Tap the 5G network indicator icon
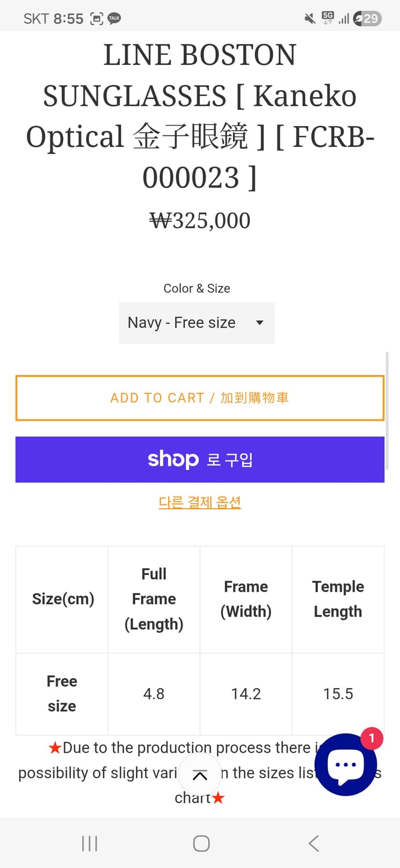The image size is (400, 868). click(328, 17)
